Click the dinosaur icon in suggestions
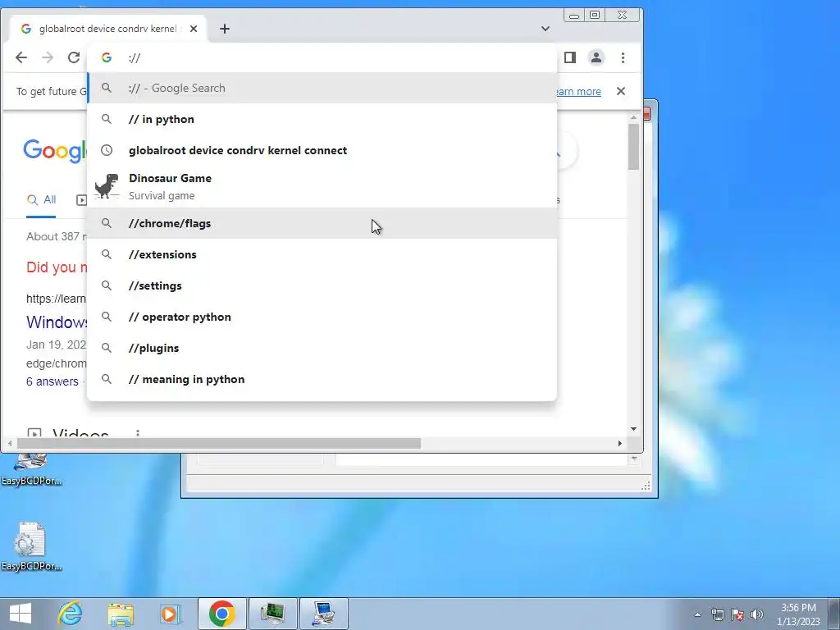Image resolution: width=840 pixels, height=630 pixels. point(107,186)
